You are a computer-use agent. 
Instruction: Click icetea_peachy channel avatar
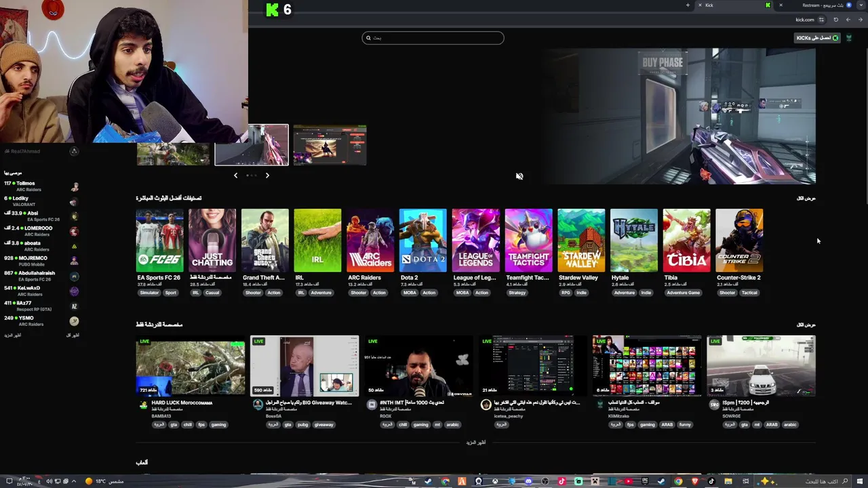(486, 405)
